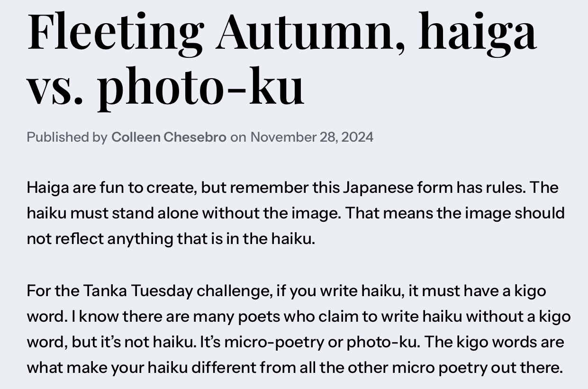Click "photo-ku" in the post headline
Viewport: 588px width, 389px height.
pyautogui.click(x=201, y=87)
